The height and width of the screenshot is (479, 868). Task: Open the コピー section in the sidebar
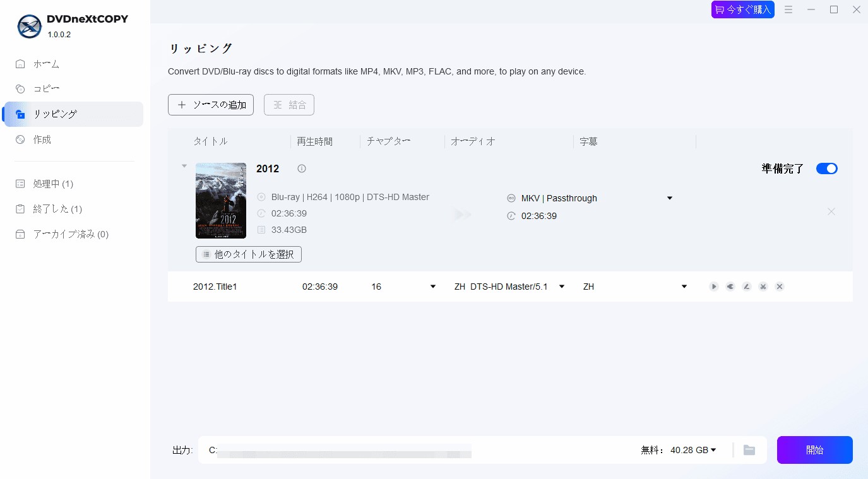pos(74,89)
